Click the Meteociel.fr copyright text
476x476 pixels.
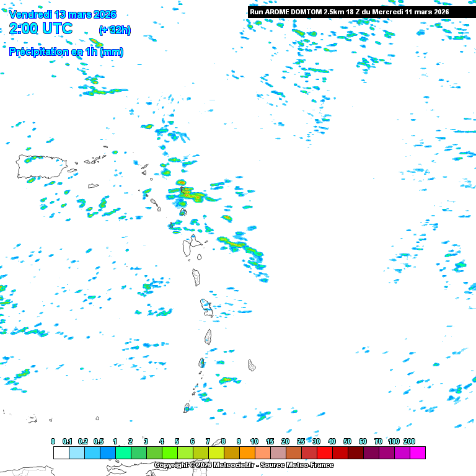pyautogui.click(x=244, y=465)
